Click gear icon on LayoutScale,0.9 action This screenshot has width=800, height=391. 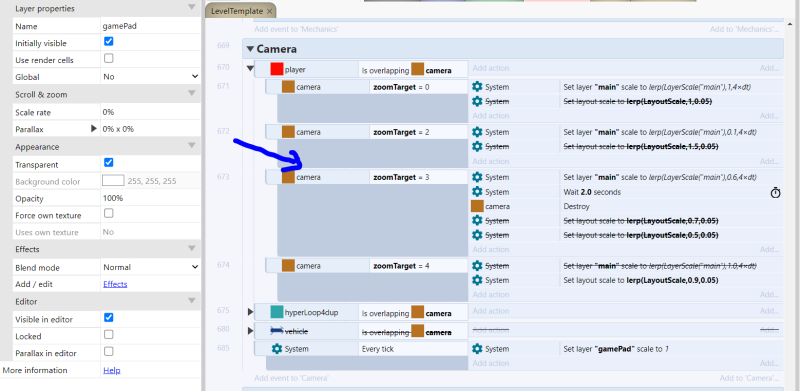point(477,280)
